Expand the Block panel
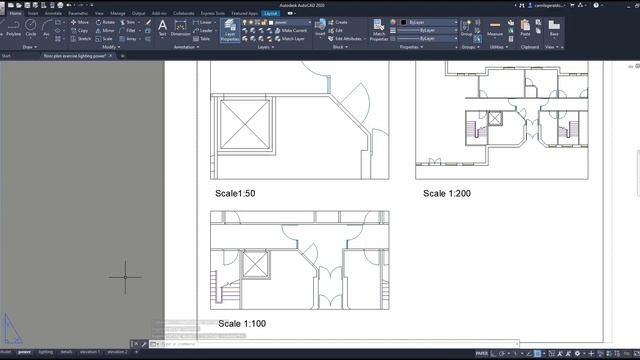This screenshot has height=360, width=640. [x=340, y=47]
